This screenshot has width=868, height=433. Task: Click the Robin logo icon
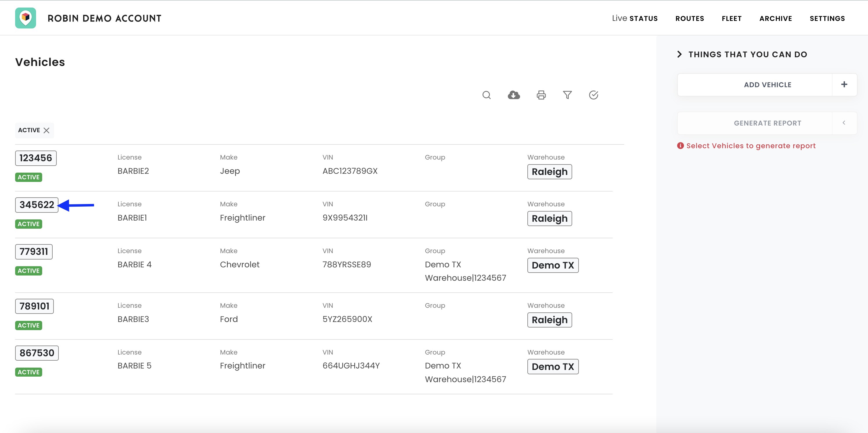[x=26, y=18]
